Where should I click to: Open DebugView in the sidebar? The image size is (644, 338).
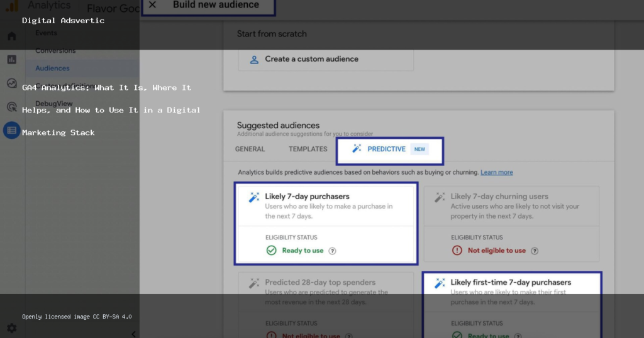pos(54,104)
